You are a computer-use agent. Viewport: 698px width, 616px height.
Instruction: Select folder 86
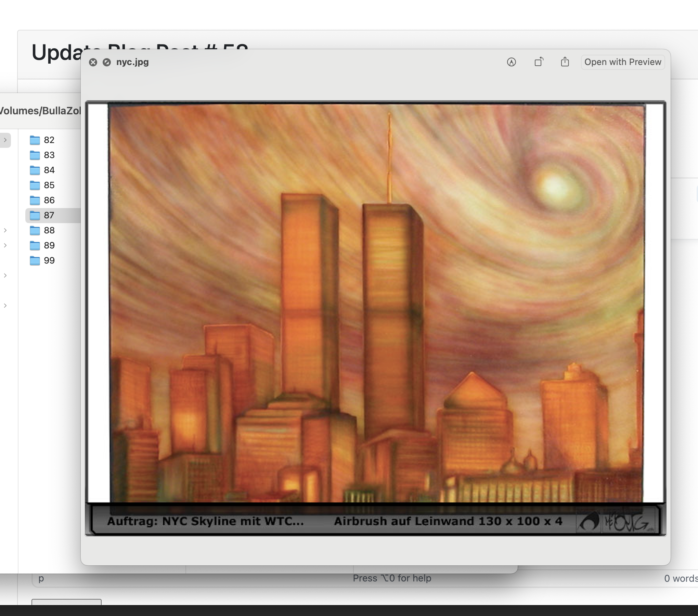(x=49, y=200)
